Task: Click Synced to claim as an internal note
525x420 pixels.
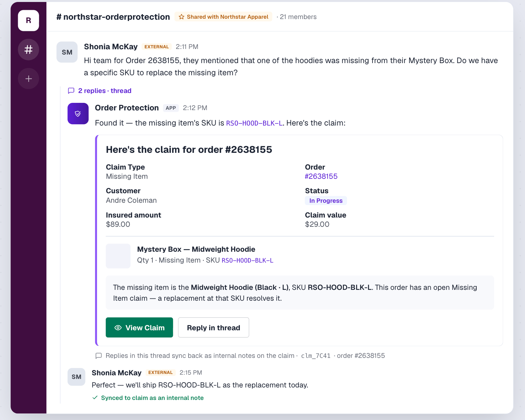Action: click(152, 398)
